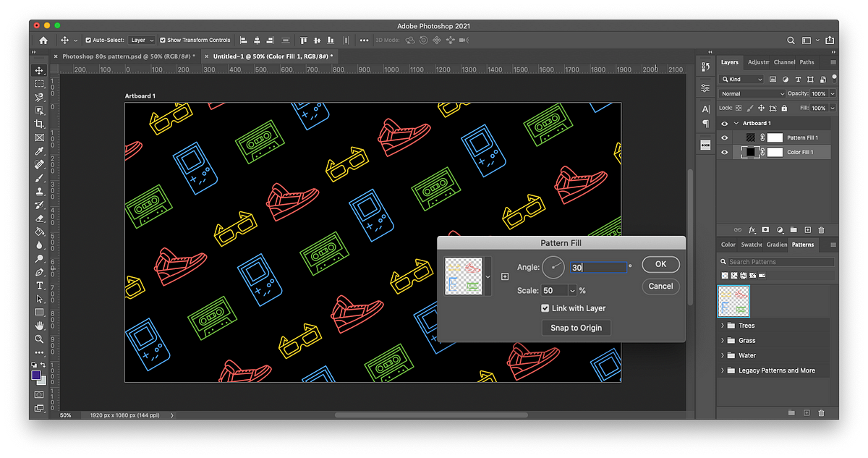Open the Fill value dropdown arrow
868x458 pixels.
[833, 108]
